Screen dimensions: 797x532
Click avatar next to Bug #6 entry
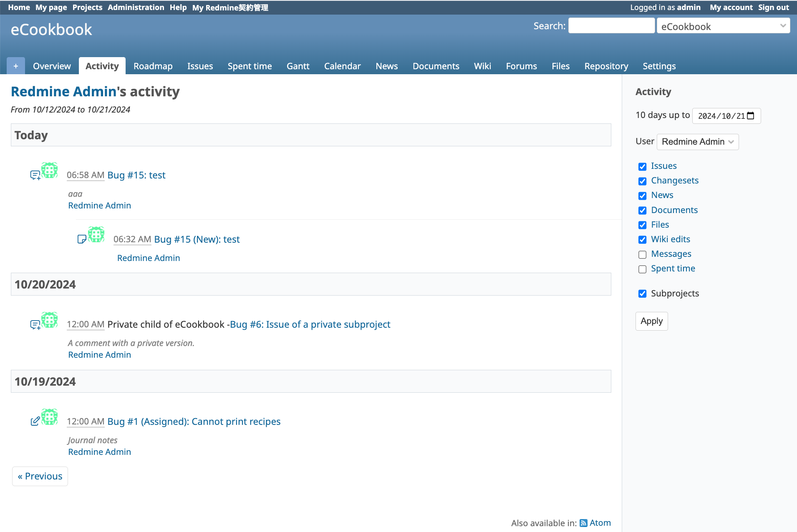[50, 320]
